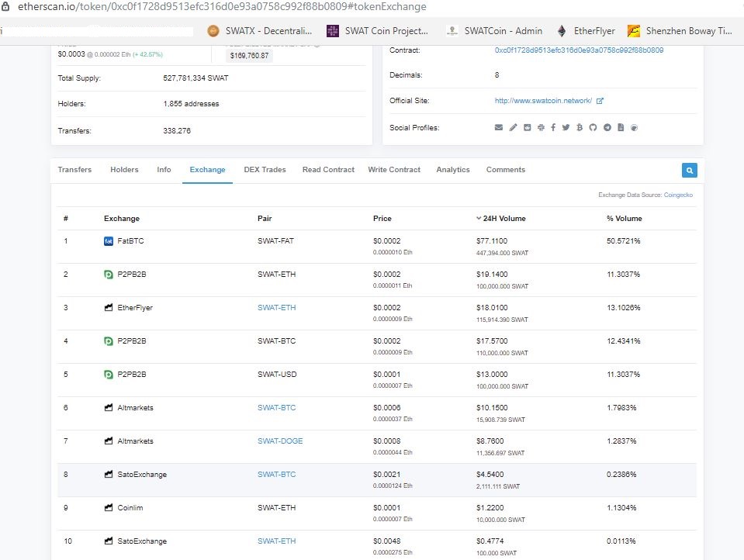Open the Shenzhen Boway bookmark
This screenshot has width=744, height=560.
(x=680, y=31)
